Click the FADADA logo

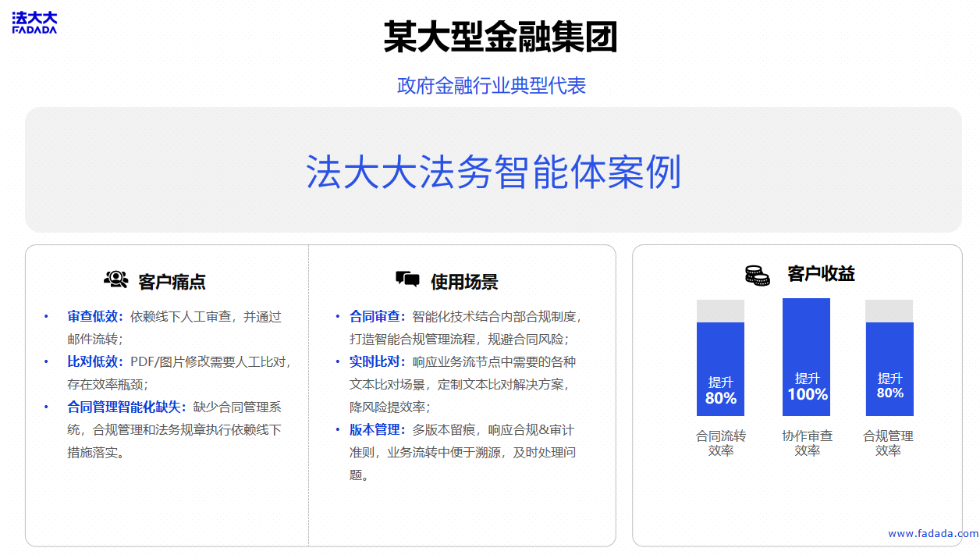coord(34,23)
